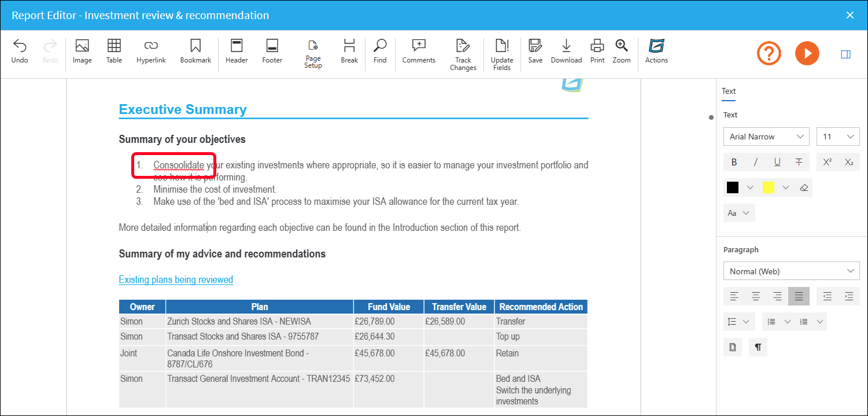The height and width of the screenshot is (416, 868).
Task: Open the Aa change case dropdown
Action: click(739, 213)
